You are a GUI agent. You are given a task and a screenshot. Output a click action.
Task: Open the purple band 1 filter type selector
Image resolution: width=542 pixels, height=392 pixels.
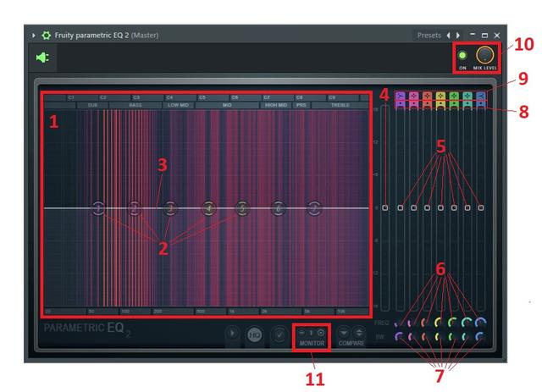click(x=401, y=97)
